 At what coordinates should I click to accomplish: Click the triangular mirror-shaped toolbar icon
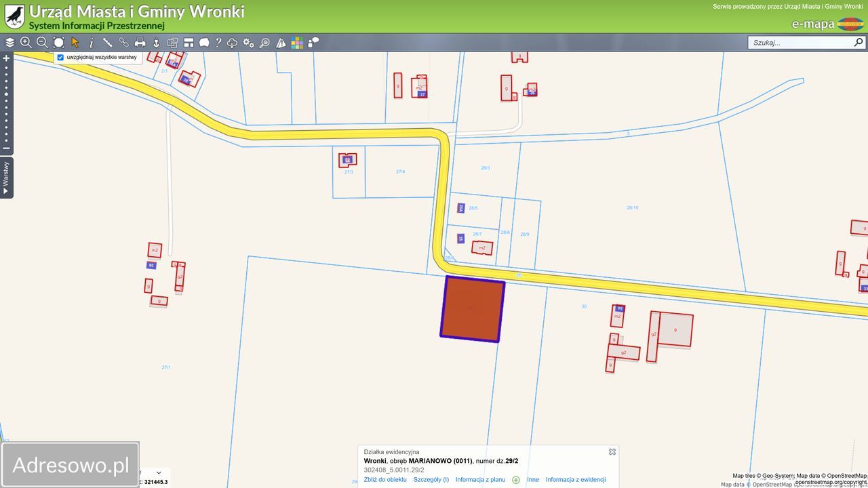(281, 43)
